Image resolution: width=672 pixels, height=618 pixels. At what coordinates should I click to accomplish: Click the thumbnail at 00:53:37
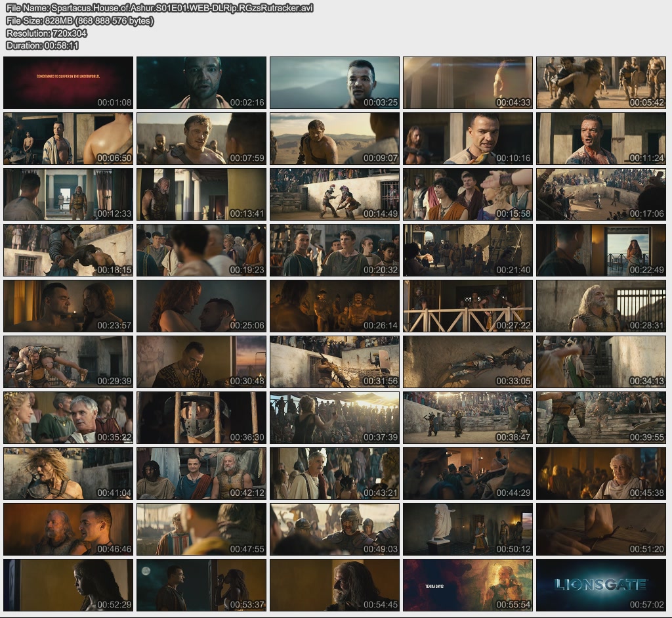(x=201, y=585)
